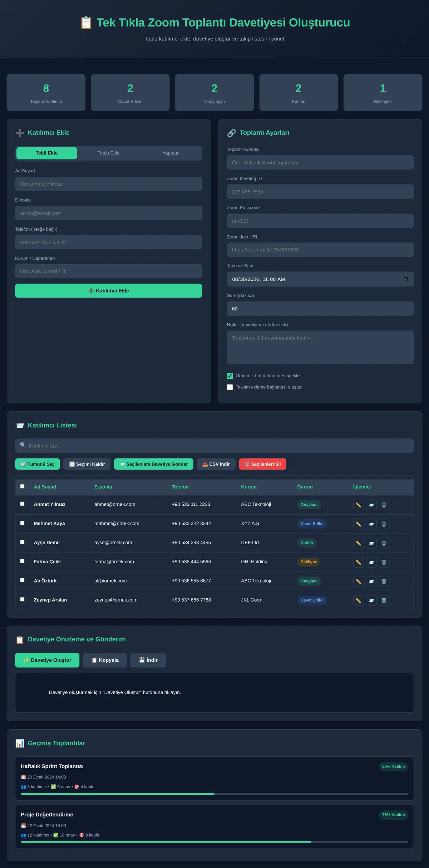The image size is (429, 868).
Task: Toggle the select-all checkbox in table header
Action: tap(22, 486)
